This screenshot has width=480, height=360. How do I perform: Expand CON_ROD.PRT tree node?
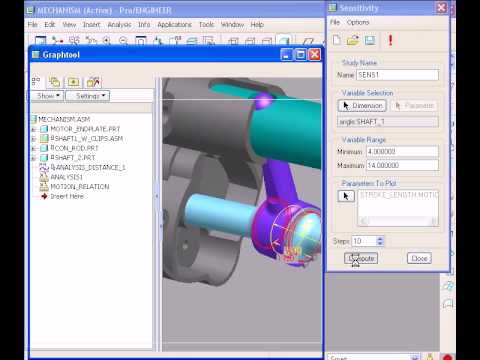point(34,149)
